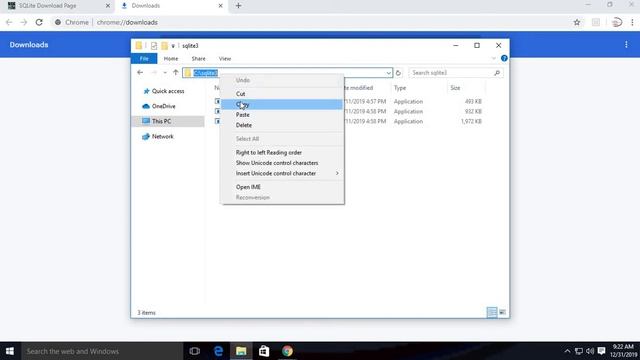Close the Chrome Downloads tab

pyautogui.click(x=220, y=6)
